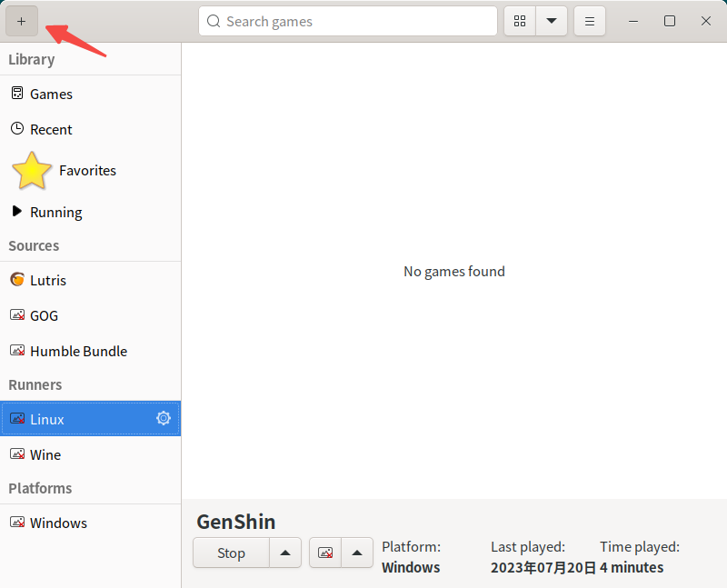Minimize the Lutris window
This screenshot has width=727, height=588.
pos(633,21)
